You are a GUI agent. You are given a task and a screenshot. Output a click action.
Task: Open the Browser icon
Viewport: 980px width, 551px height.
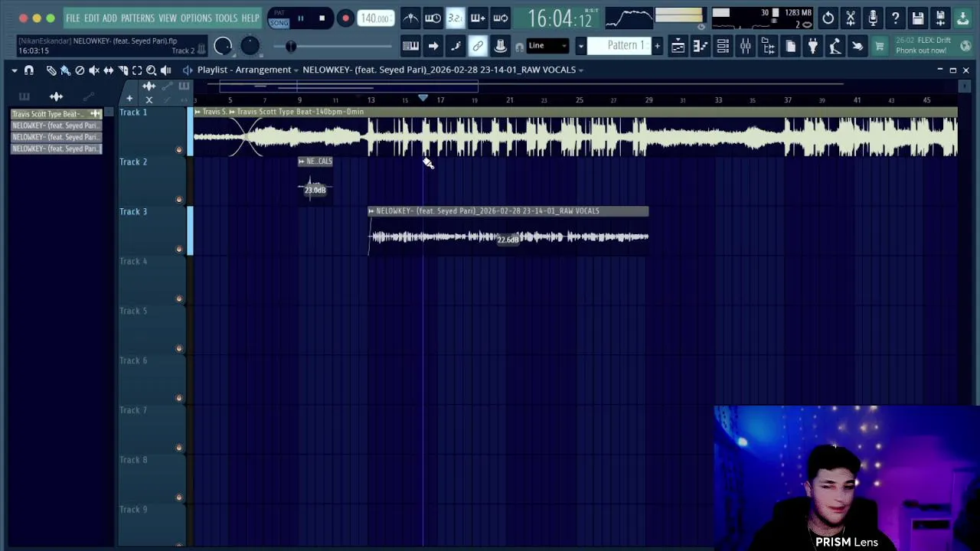(x=768, y=47)
